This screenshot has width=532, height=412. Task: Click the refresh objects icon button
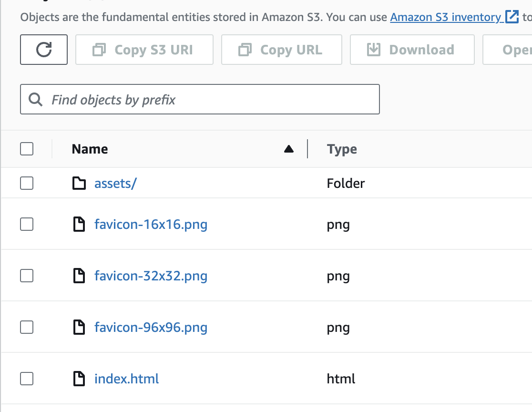pyautogui.click(x=44, y=50)
